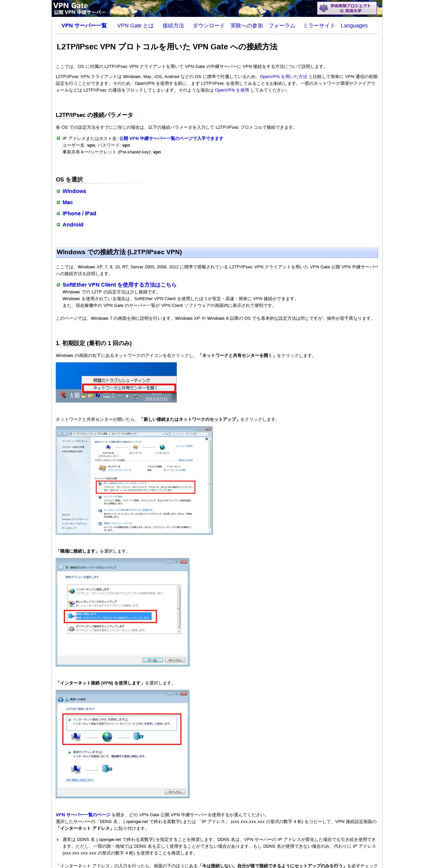
Task: Visit フォーラム from the nav bar
Action: click(282, 26)
